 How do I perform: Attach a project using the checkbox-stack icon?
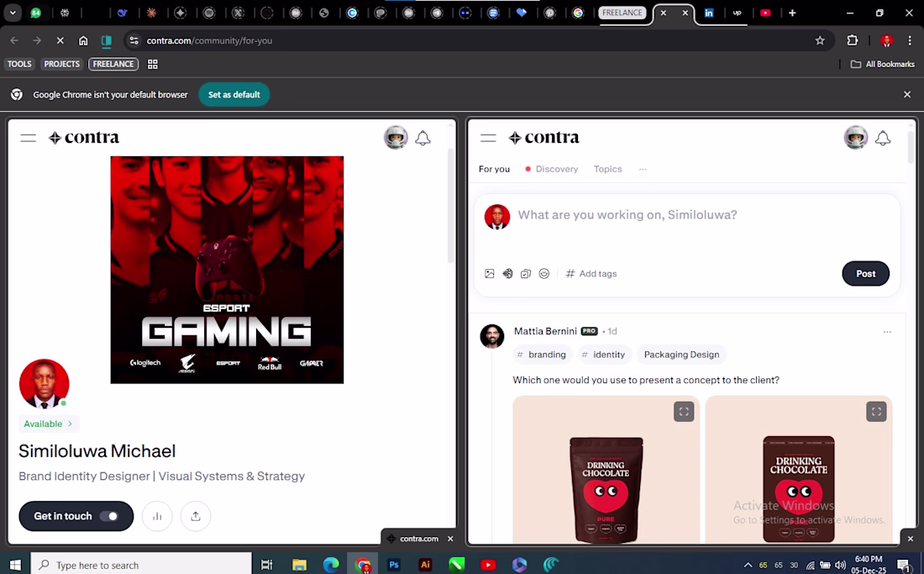pos(526,273)
